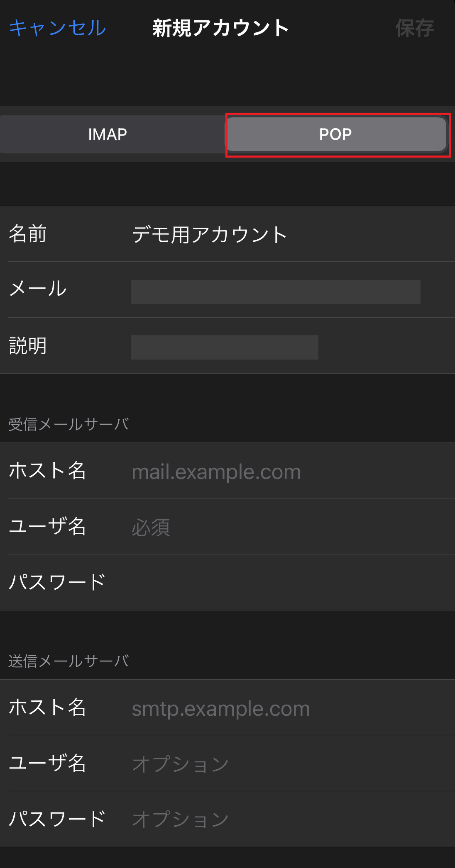The width and height of the screenshot is (455, 868).
Task: Tap the incoming server ホスト名 label
Action: pyautogui.click(x=47, y=471)
